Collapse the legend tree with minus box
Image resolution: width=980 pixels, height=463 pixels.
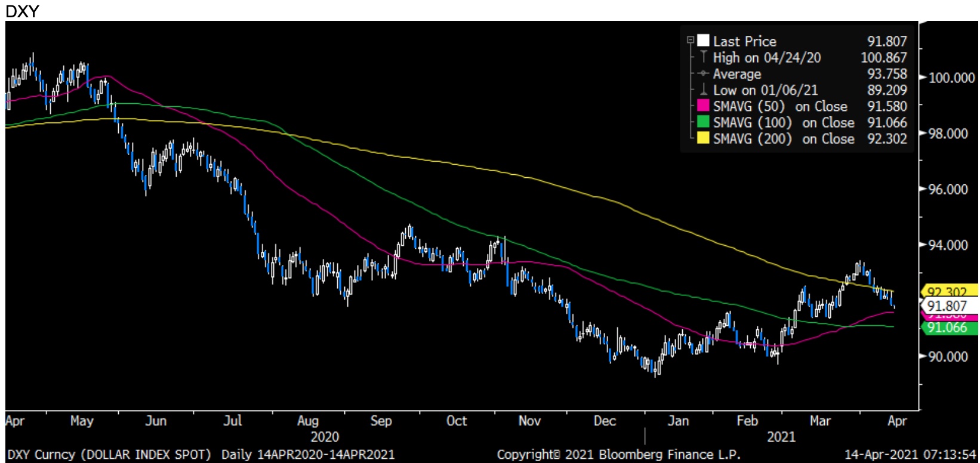[x=691, y=41]
